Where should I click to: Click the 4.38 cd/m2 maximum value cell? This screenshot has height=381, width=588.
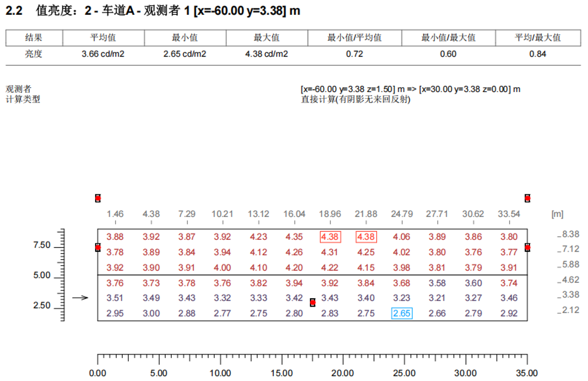coord(266,54)
